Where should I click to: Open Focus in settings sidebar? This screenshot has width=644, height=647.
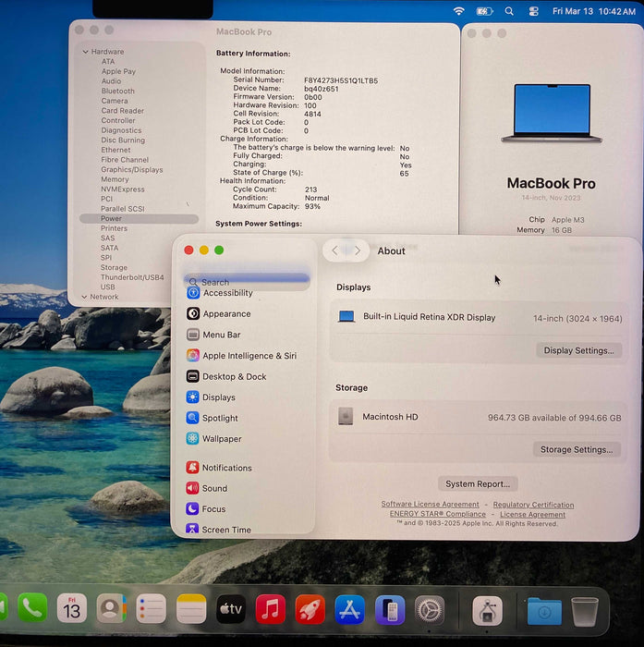[x=206, y=509]
